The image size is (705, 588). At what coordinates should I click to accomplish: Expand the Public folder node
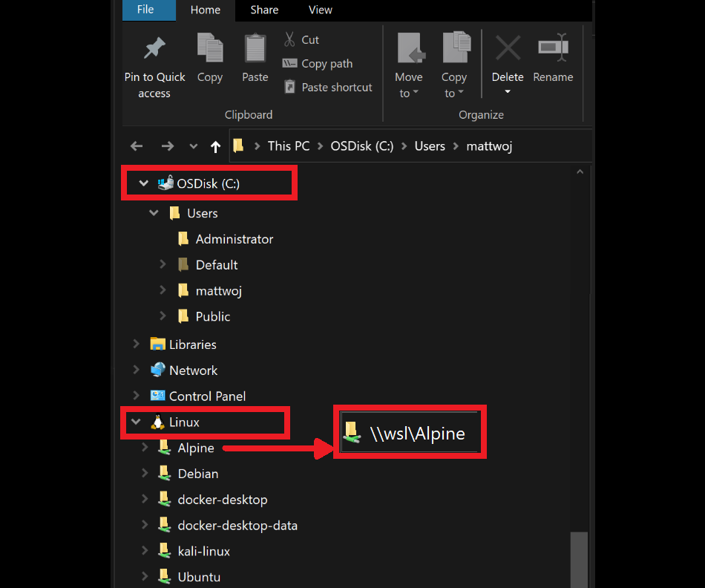pos(163,316)
